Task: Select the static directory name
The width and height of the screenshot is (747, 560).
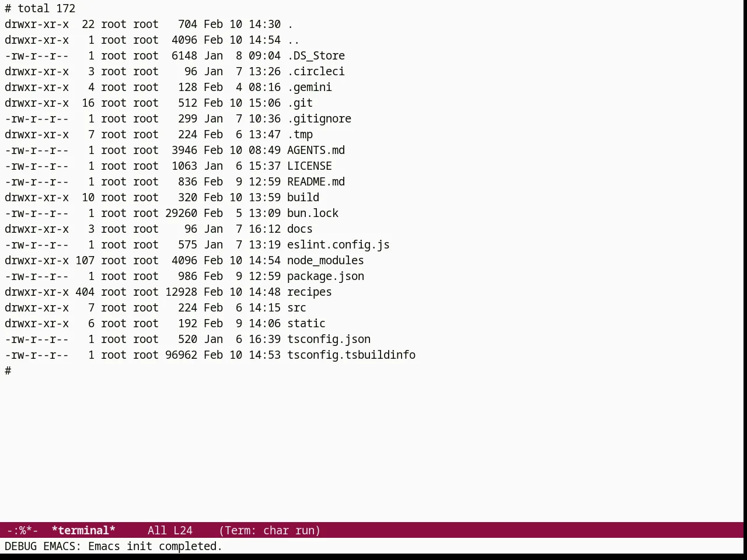Action: pos(306,323)
